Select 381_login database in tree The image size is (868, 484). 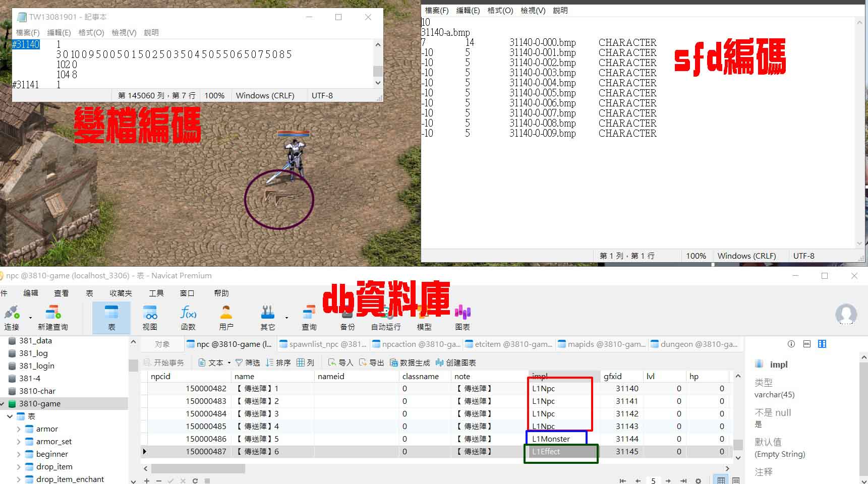pos(37,366)
